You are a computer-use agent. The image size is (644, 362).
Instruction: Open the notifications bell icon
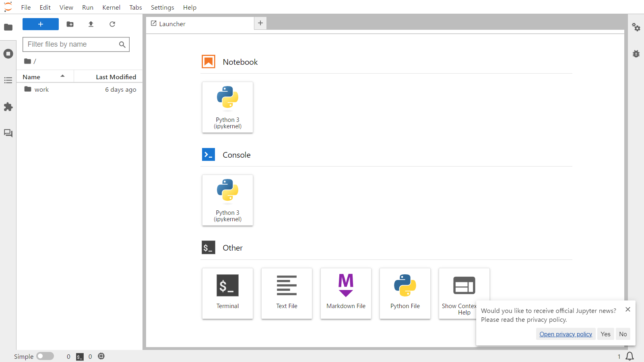630,356
